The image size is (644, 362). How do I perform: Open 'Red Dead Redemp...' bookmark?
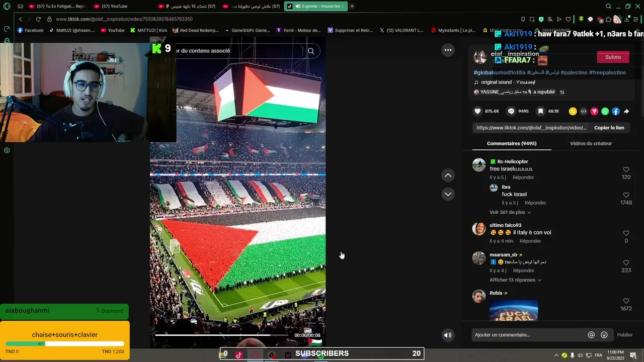click(196, 30)
